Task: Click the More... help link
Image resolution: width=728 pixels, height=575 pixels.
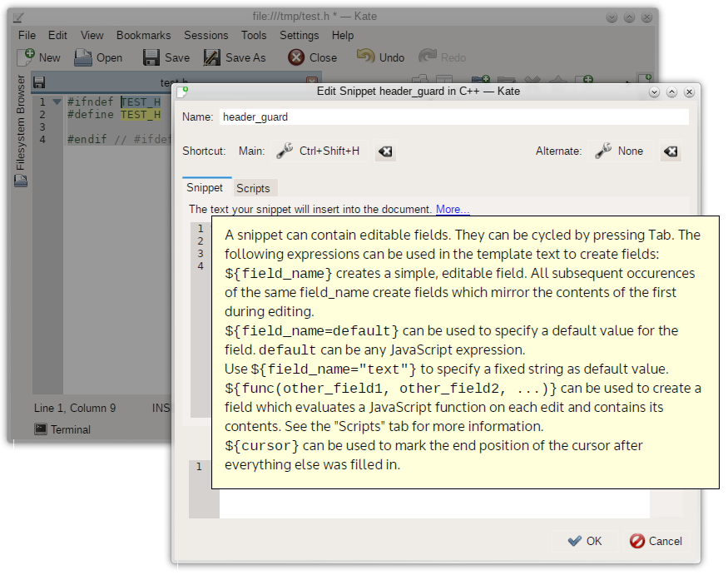Action: (453, 210)
